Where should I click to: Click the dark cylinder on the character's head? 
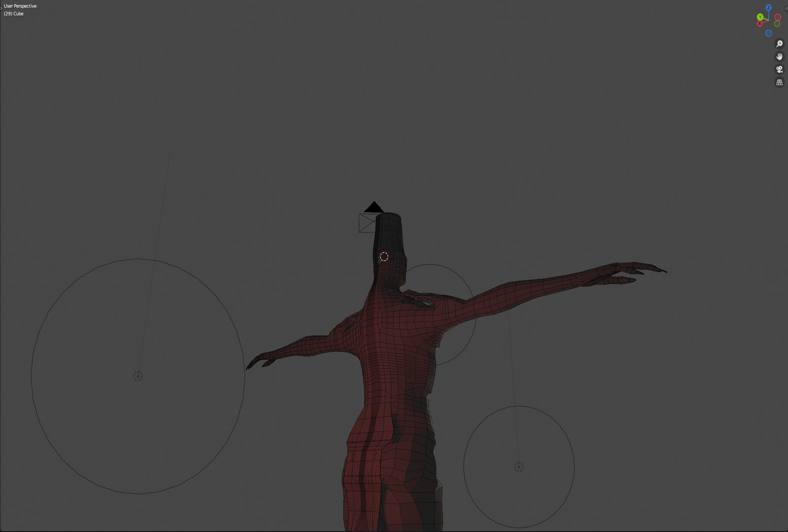click(389, 232)
